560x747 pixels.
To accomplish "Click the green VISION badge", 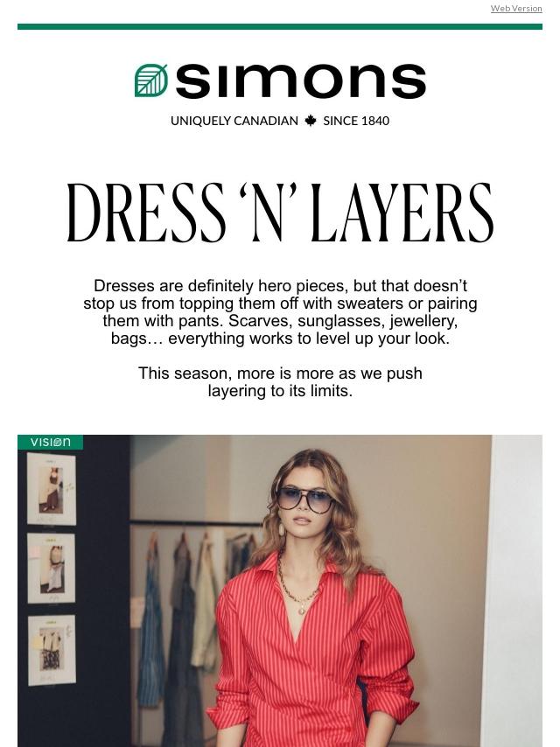I will pyautogui.click(x=50, y=442).
